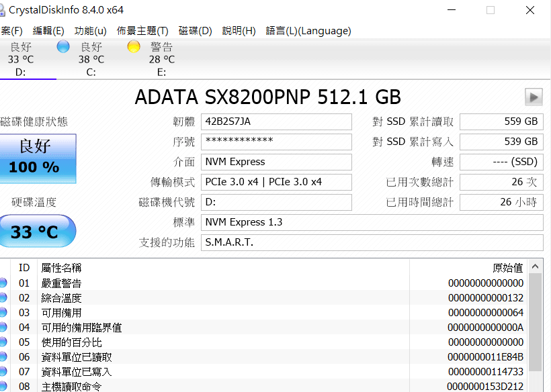Click the blue status dot for attribute 01
This screenshot has width=551, height=392.
tap(3, 283)
